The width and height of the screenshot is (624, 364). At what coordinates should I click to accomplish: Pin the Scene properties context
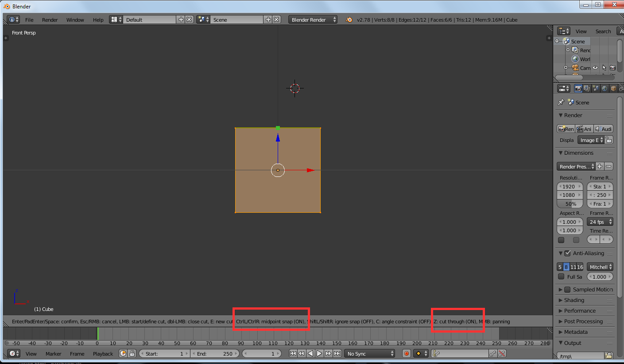pos(561,102)
